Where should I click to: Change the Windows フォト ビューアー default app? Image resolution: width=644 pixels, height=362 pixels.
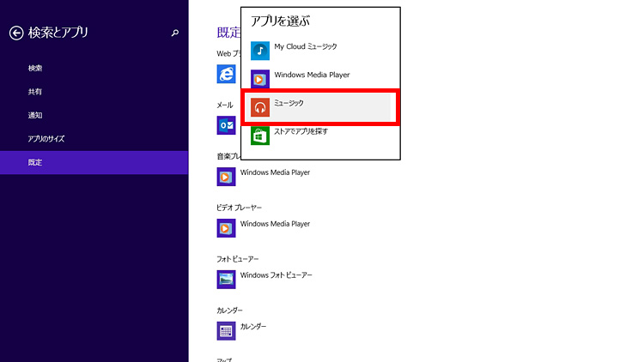[276, 275]
